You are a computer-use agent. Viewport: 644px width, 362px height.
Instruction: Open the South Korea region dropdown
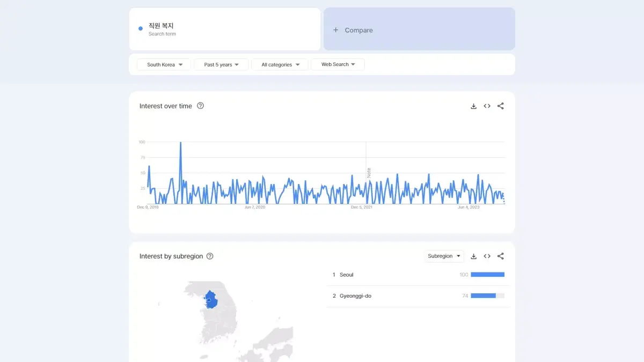point(164,64)
